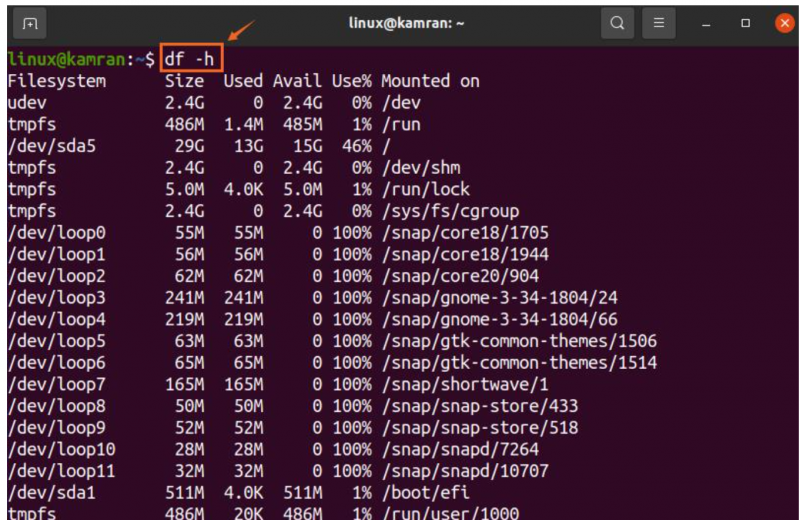Click the Avail column header
The image size is (800, 520).
pos(297,81)
